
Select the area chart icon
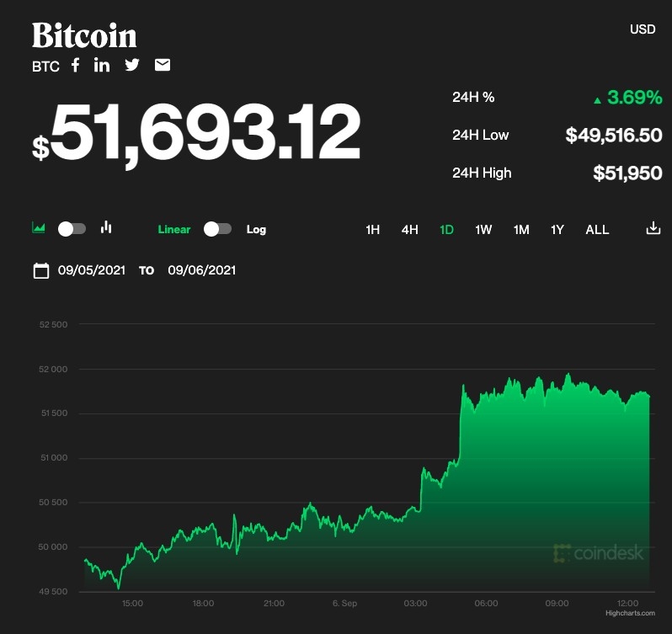pyautogui.click(x=39, y=228)
